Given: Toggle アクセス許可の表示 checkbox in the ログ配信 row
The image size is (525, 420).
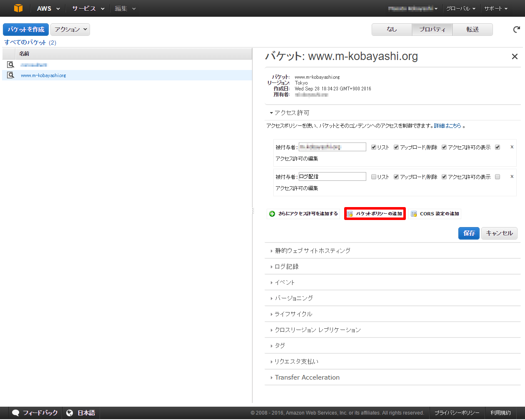Looking at the screenshot, I should click(444, 177).
